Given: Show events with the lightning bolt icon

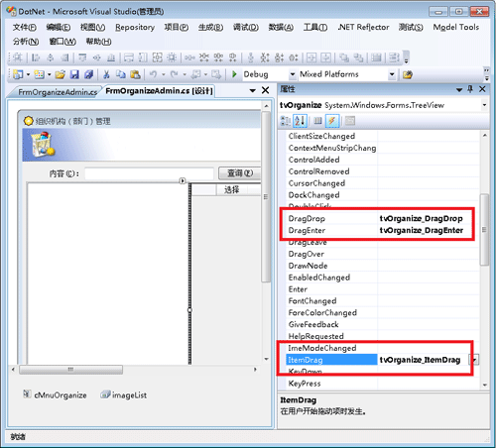Looking at the screenshot, I should coord(332,121).
